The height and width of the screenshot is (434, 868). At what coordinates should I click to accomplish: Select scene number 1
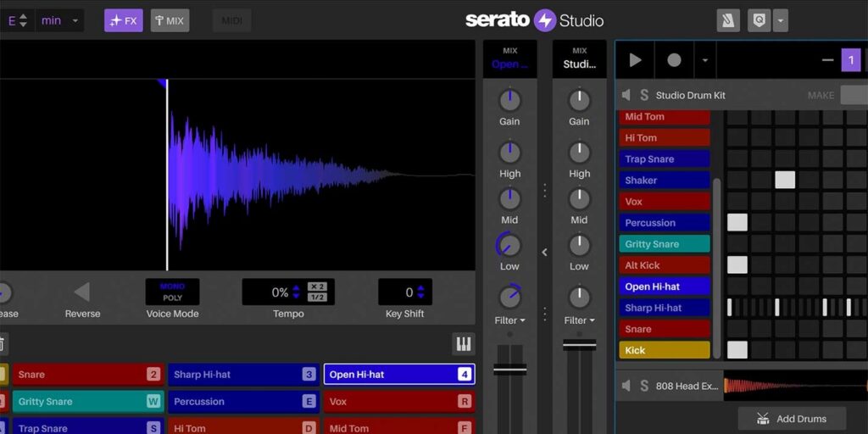click(851, 60)
